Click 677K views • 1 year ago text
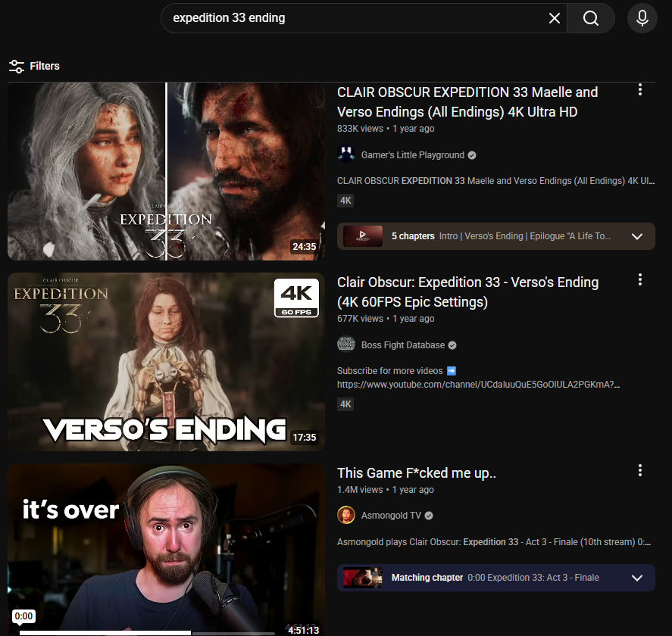 386,319
